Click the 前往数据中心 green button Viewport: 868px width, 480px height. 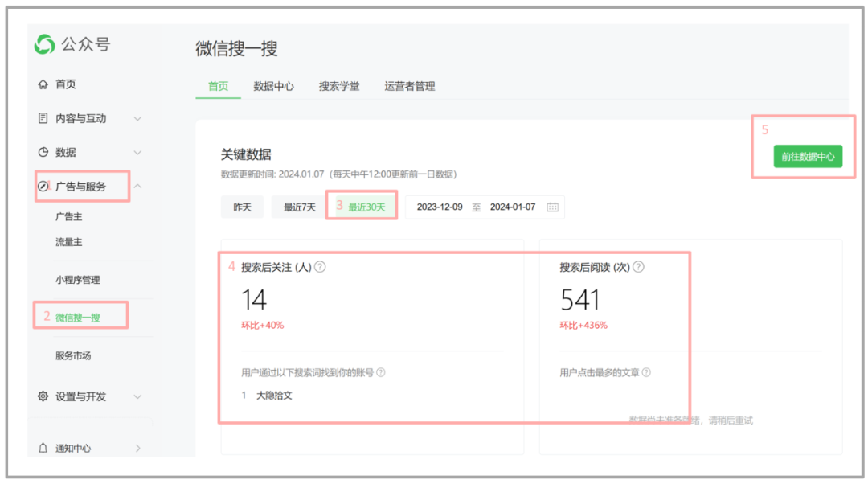808,157
